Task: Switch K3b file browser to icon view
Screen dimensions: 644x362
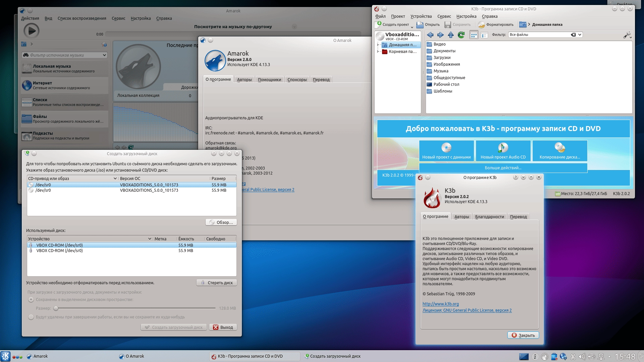Action: point(474,35)
